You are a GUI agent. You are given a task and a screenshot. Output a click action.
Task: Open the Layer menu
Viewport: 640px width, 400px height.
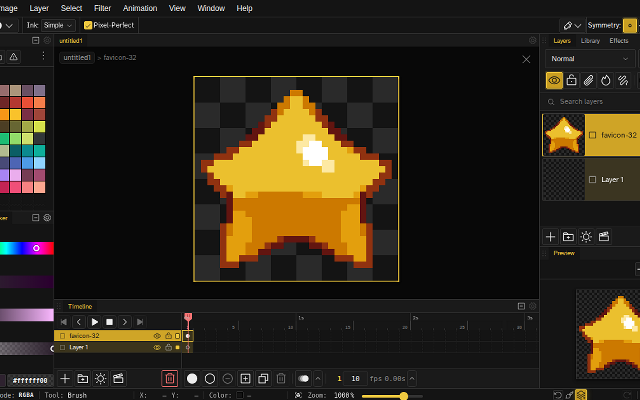click(x=39, y=8)
